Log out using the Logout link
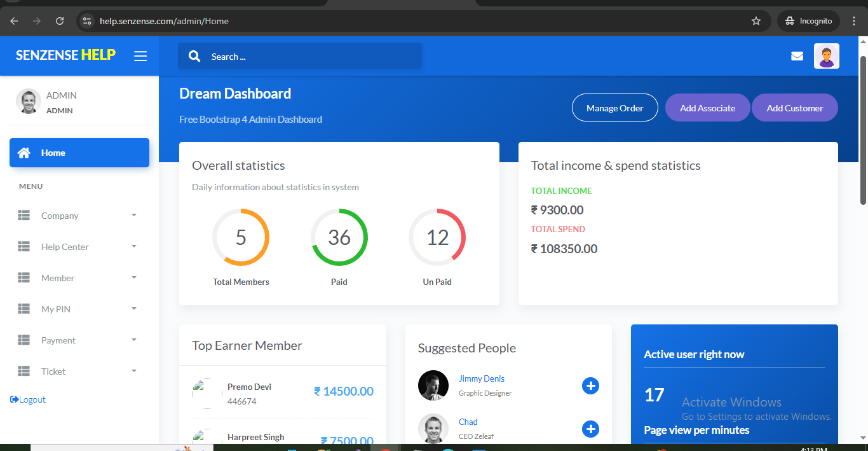 point(28,399)
